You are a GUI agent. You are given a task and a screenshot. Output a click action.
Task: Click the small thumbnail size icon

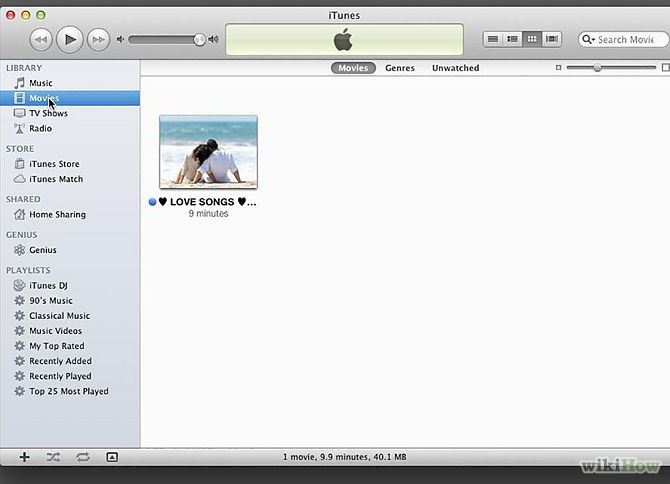pos(558,67)
